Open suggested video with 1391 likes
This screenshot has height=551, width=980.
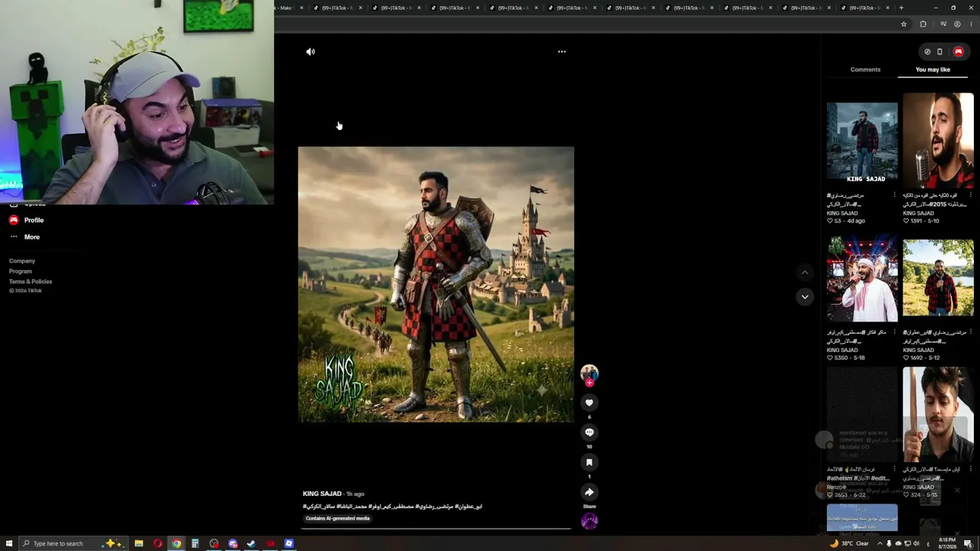point(938,141)
